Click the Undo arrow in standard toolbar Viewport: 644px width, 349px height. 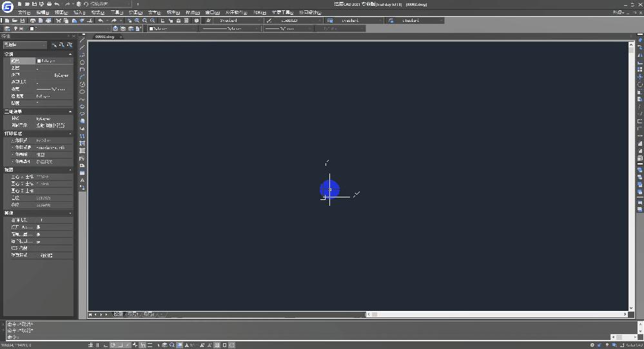click(100, 21)
